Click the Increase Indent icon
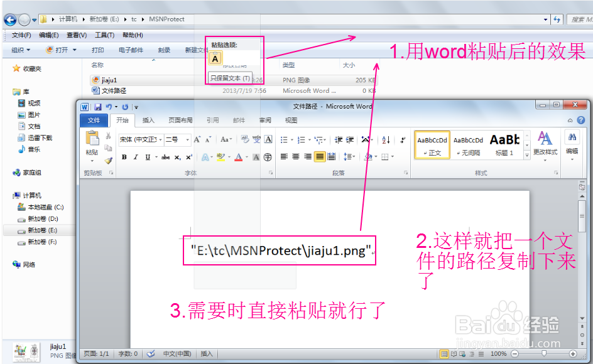 point(350,140)
